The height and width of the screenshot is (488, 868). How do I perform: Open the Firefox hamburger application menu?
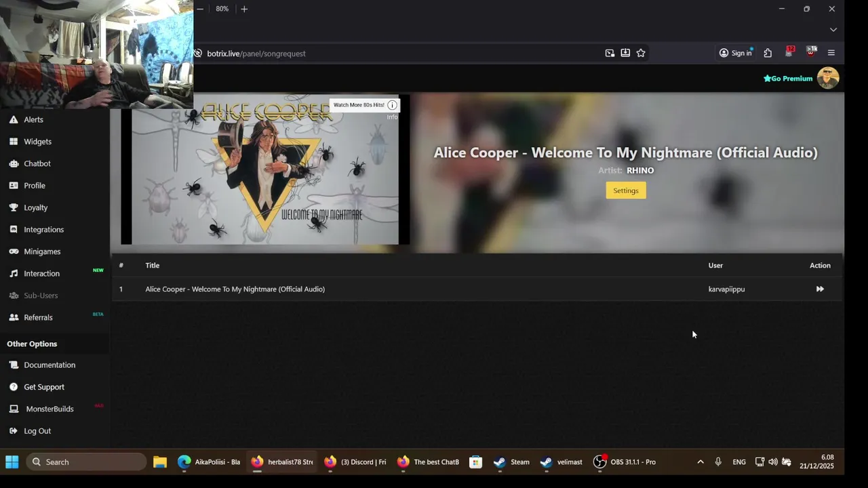(831, 53)
